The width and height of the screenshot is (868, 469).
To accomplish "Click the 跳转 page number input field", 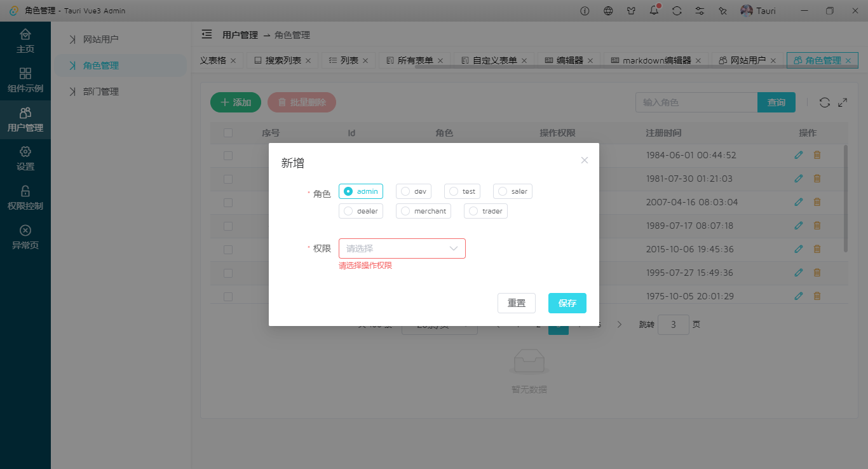I will [674, 324].
